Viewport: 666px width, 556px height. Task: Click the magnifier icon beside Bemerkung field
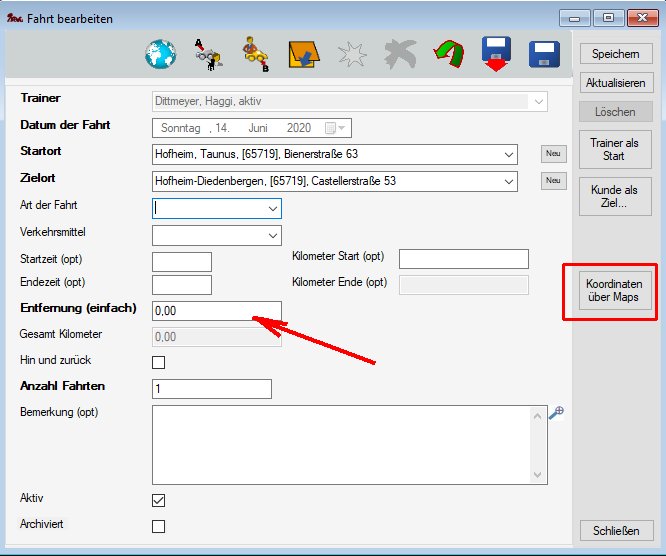click(x=557, y=412)
